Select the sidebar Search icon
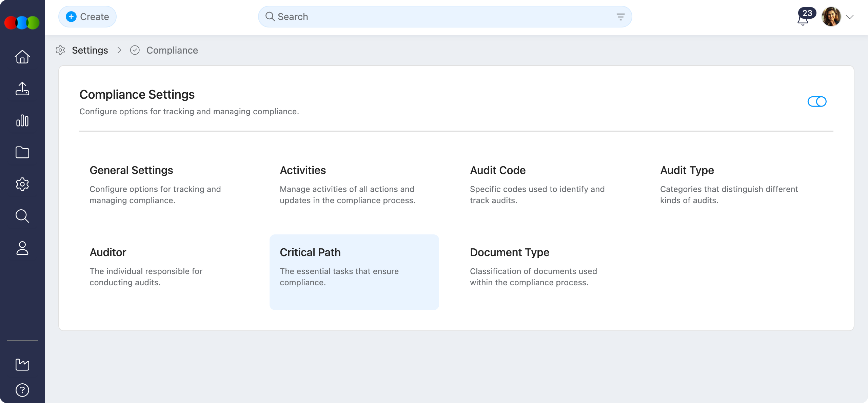Image resolution: width=868 pixels, height=403 pixels. coord(22,216)
